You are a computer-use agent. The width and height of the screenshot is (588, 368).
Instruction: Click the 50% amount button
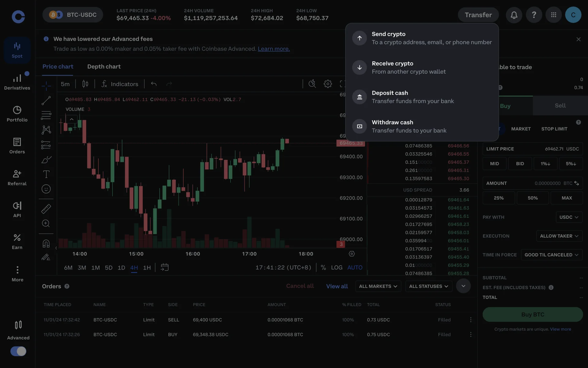[x=533, y=198]
